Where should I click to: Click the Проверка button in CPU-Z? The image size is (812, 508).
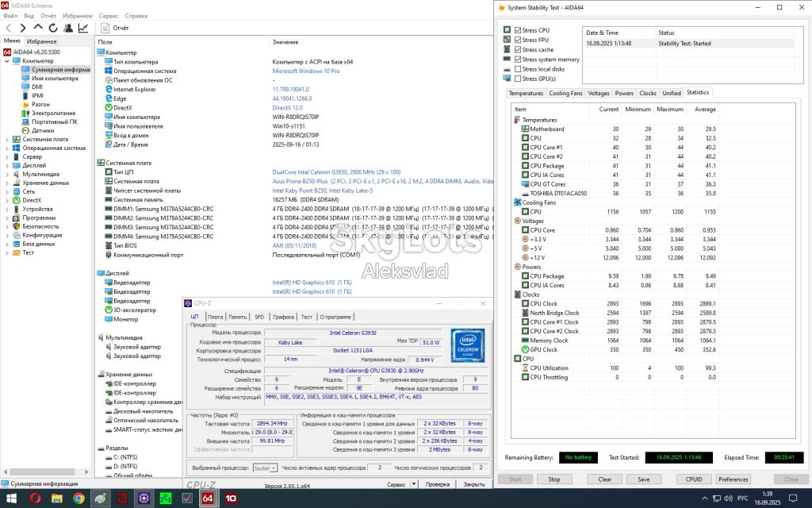point(438,484)
